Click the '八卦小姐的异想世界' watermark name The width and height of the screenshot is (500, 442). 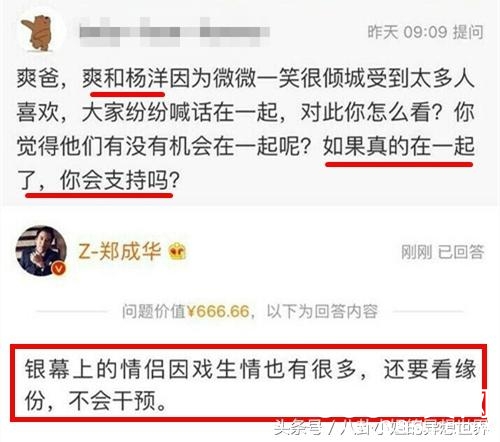point(414,427)
